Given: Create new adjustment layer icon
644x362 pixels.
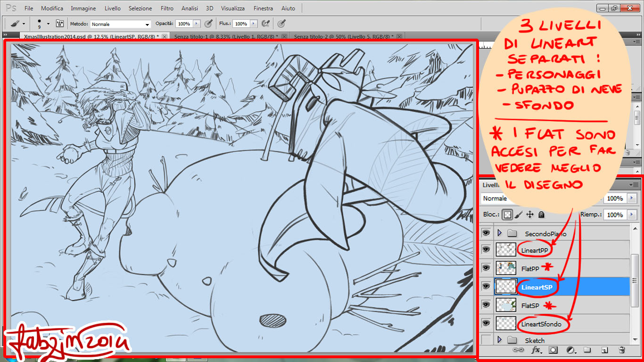Looking at the screenshot, I should point(571,350).
